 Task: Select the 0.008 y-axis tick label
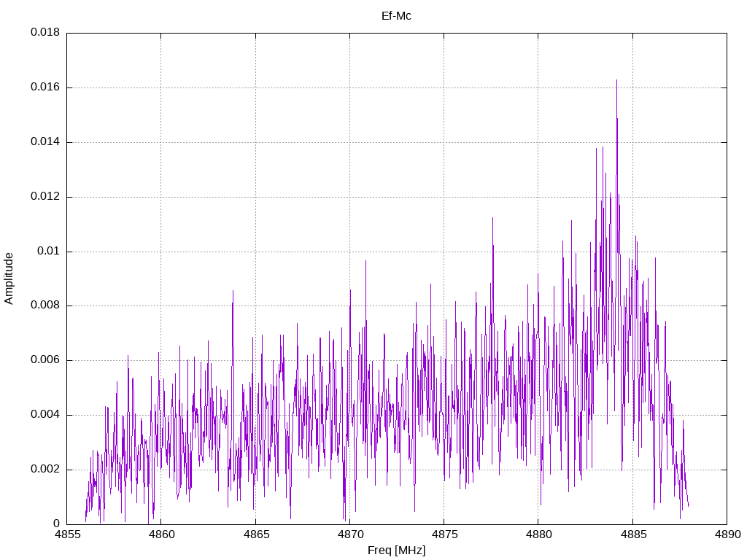click(x=44, y=306)
